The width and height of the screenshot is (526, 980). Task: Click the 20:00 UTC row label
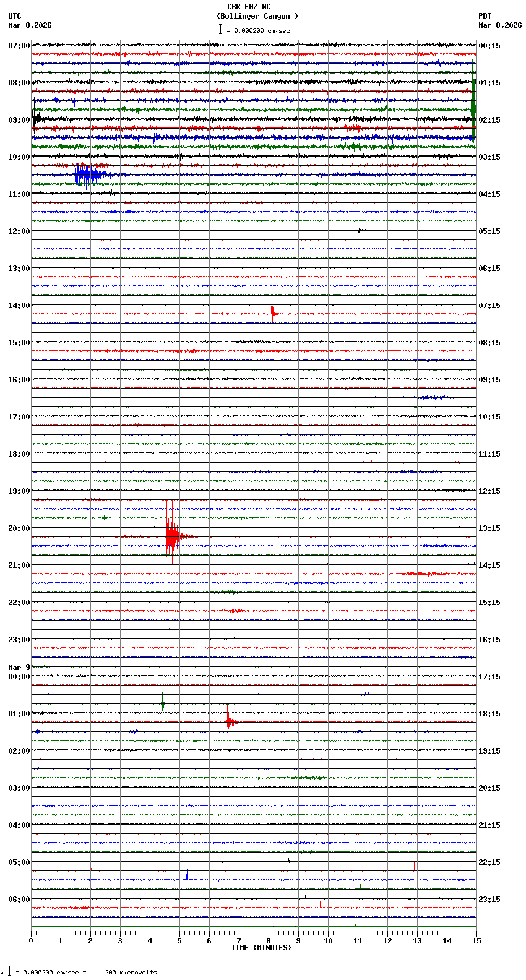[19, 528]
